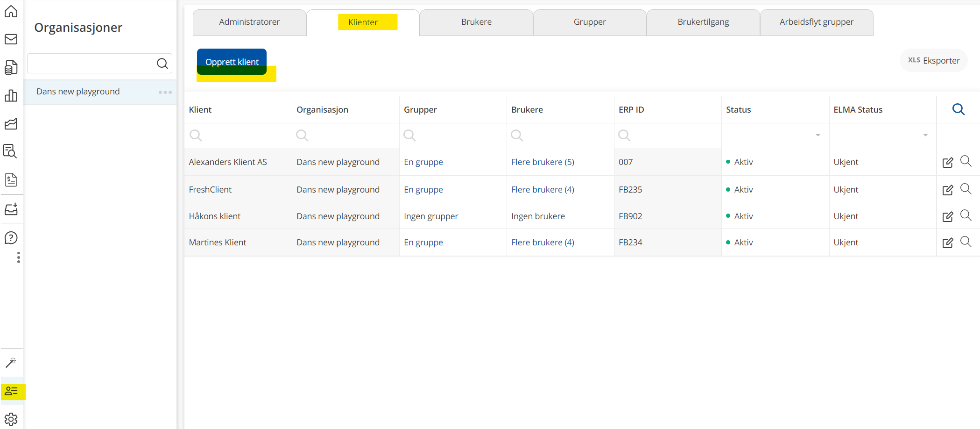This screenshot has height=429, width=980.
Task: Open the mail envelope icon in sidebar
Action: coord(11,39)
